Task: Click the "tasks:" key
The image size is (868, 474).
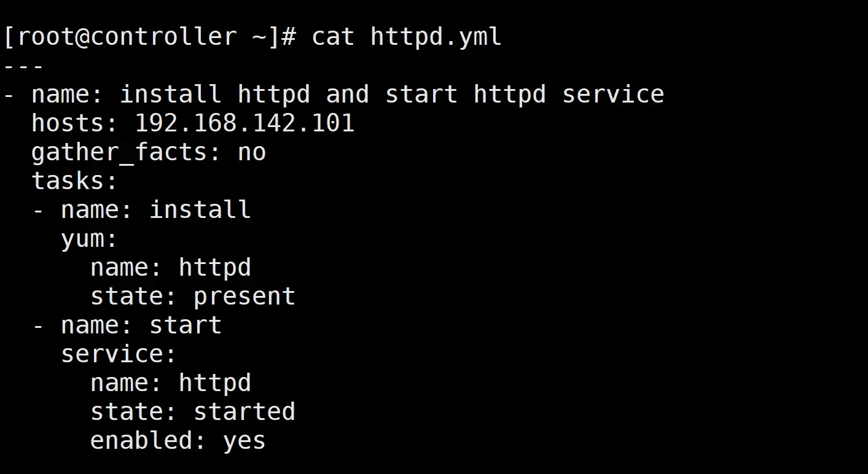Action: point(75,181)
